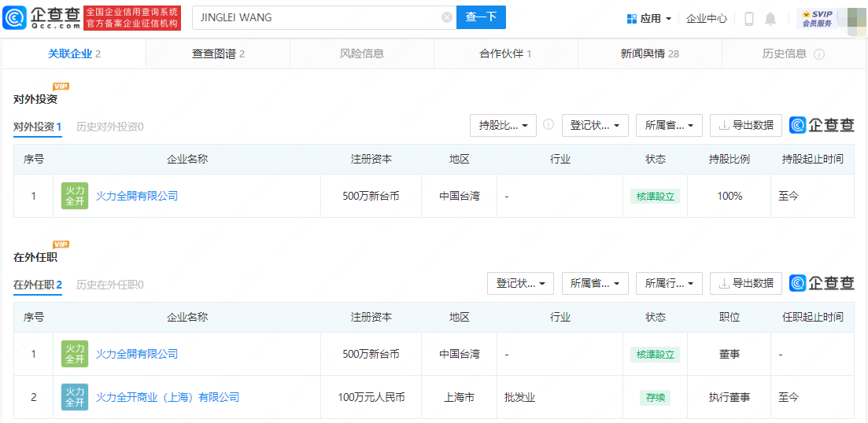Image resolution: width=868 pixels, height=423 pixels.
Task: Click blue 火力全开 logo for Shanghai company
Action: [x=75, y=397]
